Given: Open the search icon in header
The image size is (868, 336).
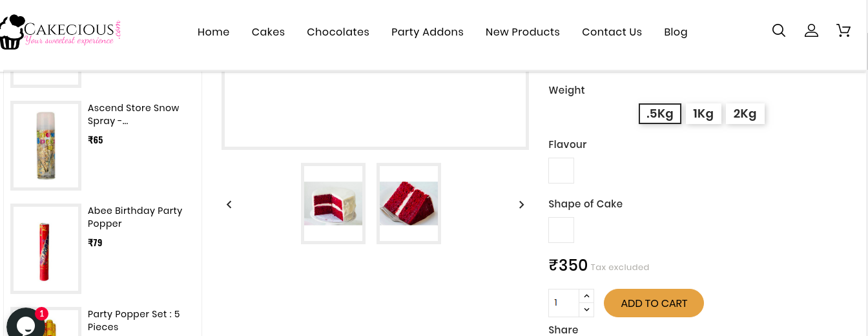Looking at the screenshot, I should [x=779, y=31].
